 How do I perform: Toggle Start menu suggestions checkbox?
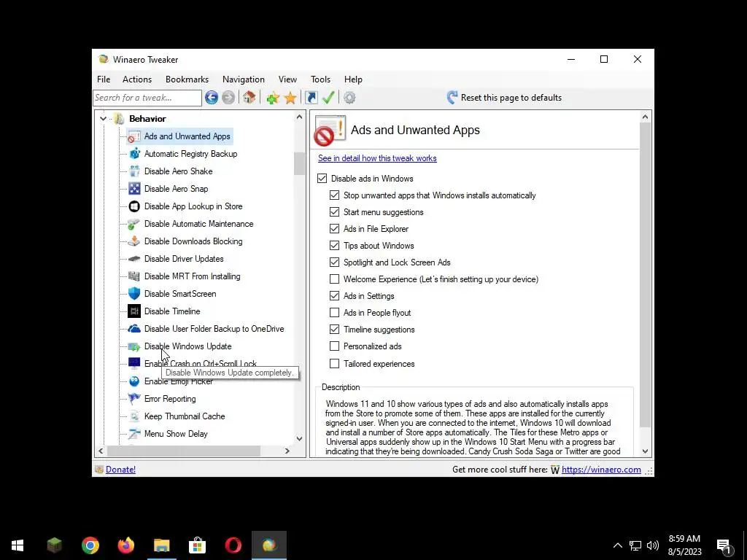(x=334, y=212)
